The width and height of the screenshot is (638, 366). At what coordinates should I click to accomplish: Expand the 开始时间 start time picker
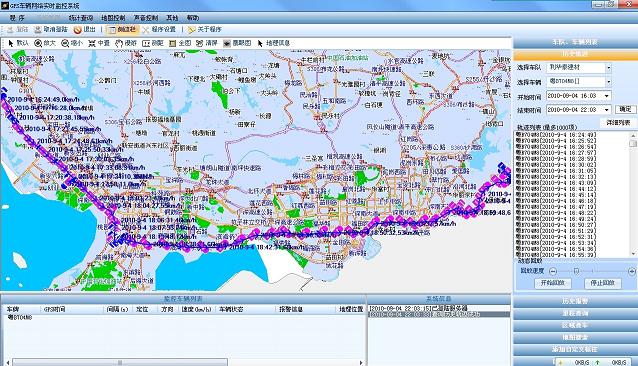pyautogui.click(x=607, y=96)
